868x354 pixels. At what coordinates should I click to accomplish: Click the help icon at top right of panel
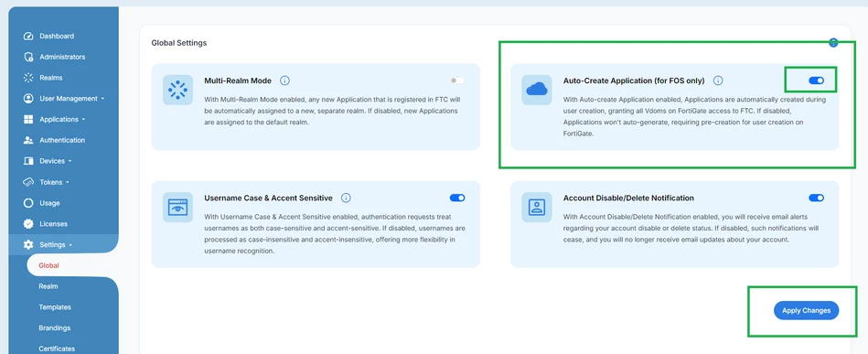pos(833,43)
